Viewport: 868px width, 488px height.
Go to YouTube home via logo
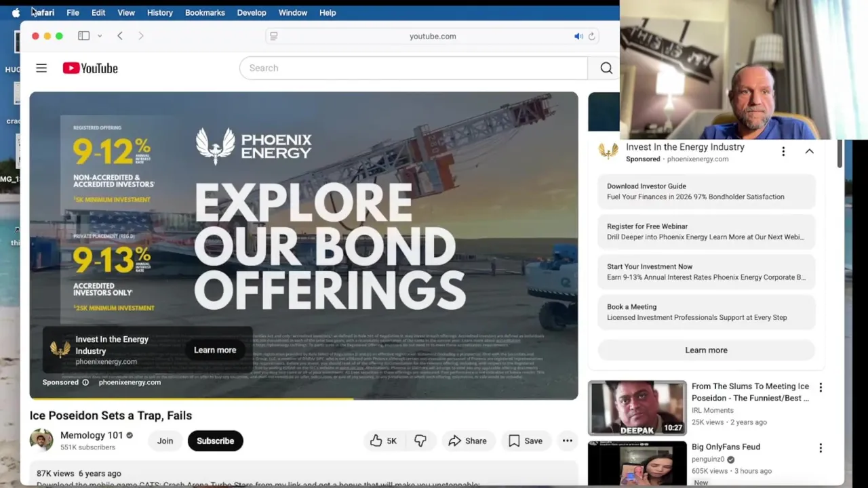(90, 68)
